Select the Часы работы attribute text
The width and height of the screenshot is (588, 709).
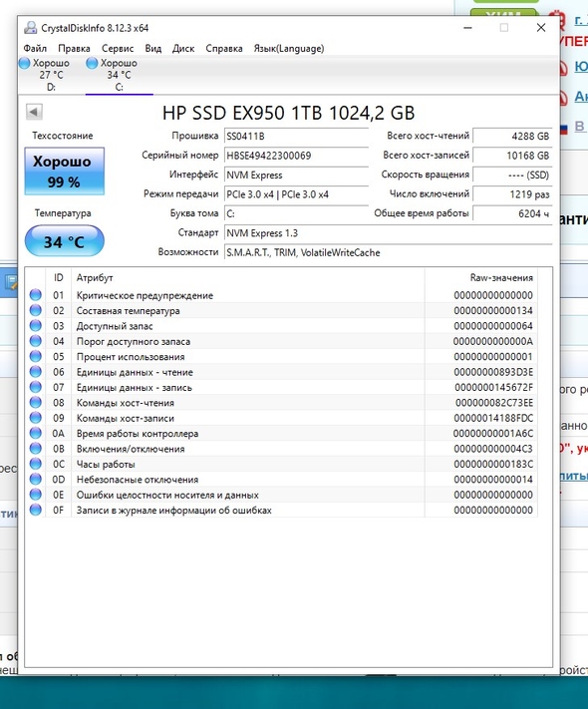(106, 465)
